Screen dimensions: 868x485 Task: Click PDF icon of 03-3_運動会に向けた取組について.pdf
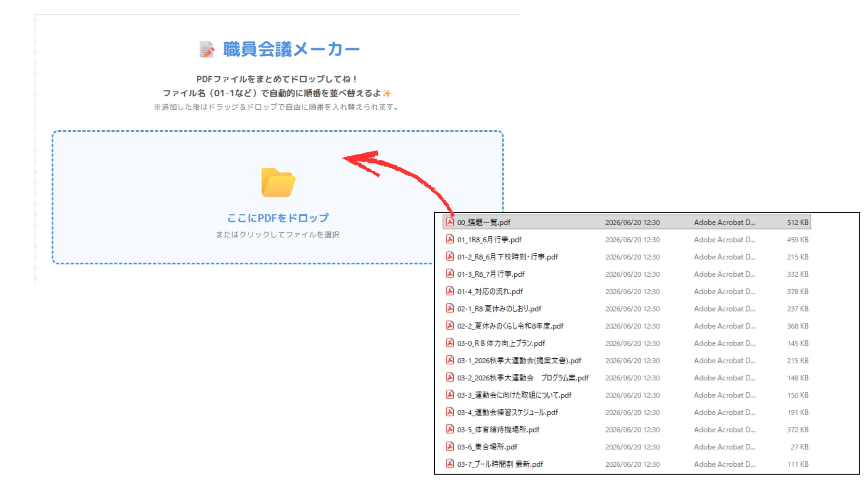pyautogui.click(x=450, y=395)
